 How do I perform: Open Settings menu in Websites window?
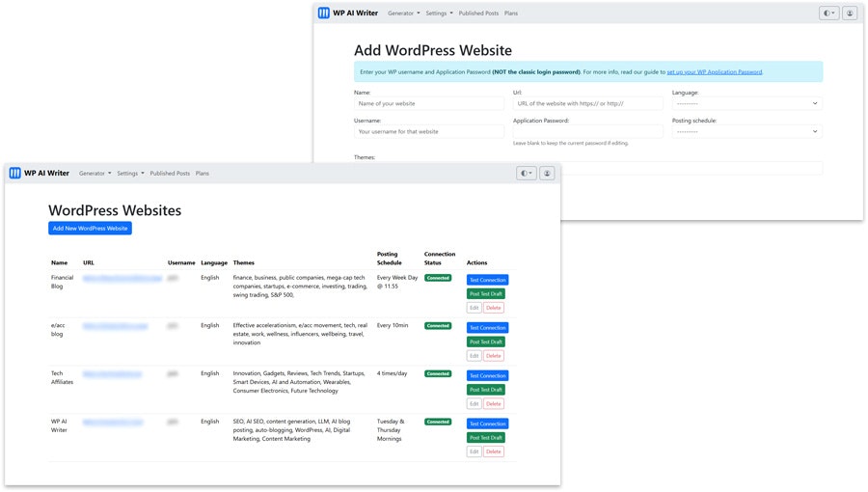point(130,174)
